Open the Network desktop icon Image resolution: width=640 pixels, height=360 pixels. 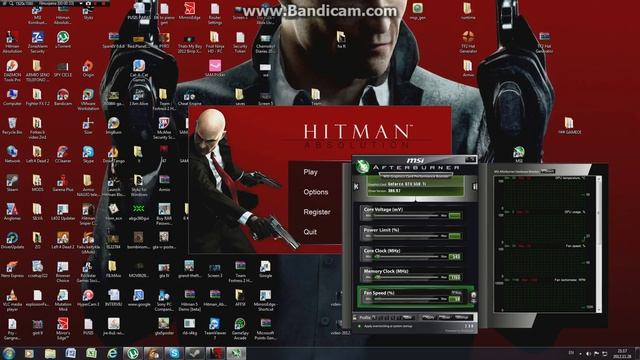[12, 154]
